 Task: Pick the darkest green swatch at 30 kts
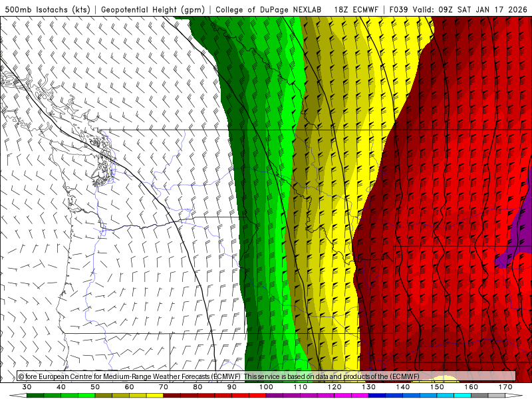[x=35, y=396]
